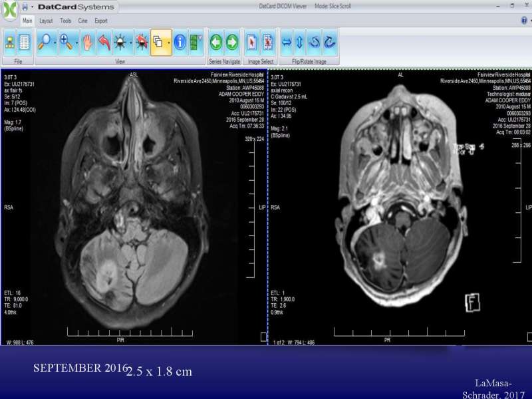Select the left axial FLAIR brain image
This screenshot has height=399, width=532.
(134, 207)
